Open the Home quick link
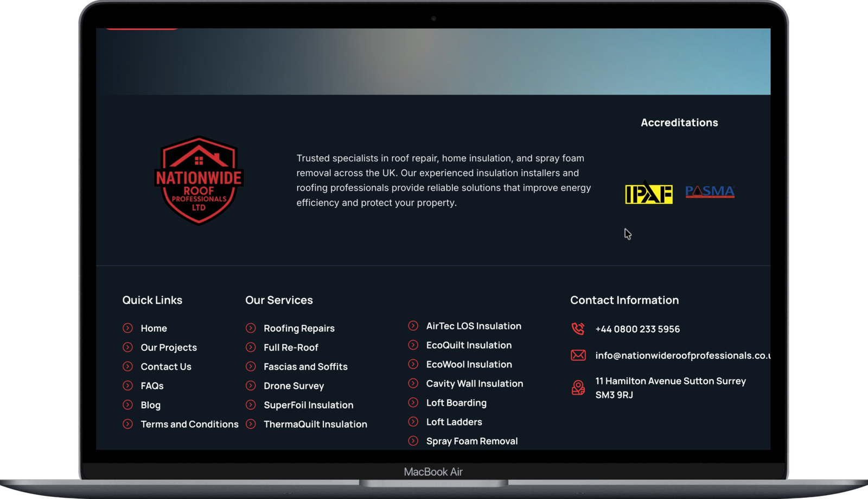This screenshot has width=868, height=499. (154, 328)
